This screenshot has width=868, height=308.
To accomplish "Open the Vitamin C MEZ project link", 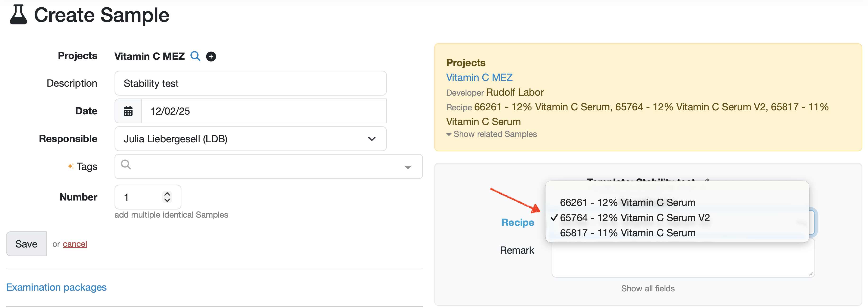I will pos(479,78).
